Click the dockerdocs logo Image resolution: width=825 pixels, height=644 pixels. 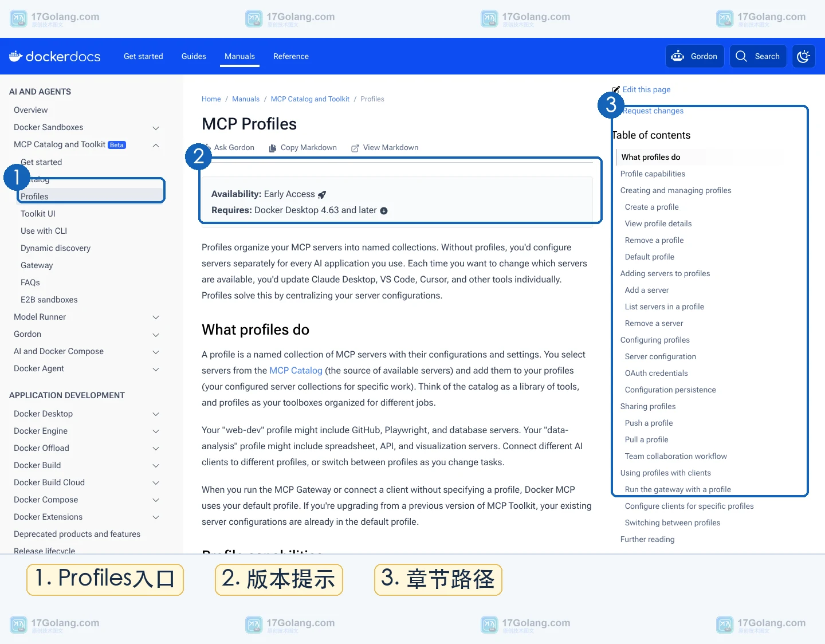click(x=55, y=56)
